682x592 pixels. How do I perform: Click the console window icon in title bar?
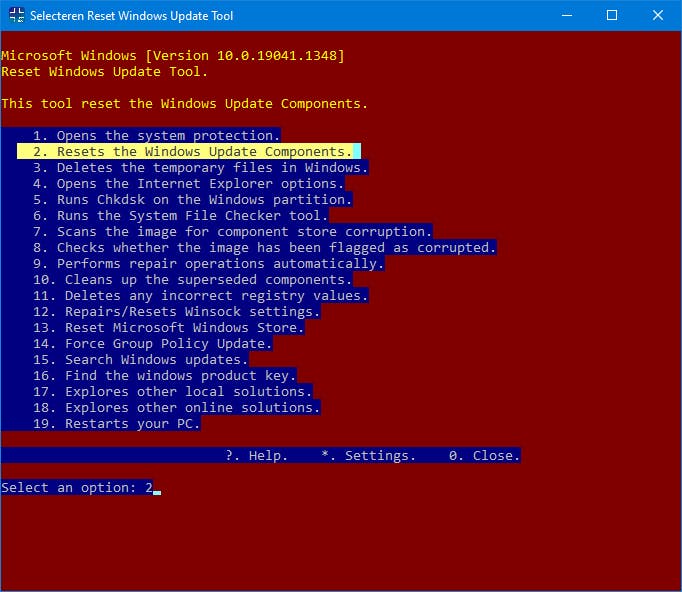click(x=17, y=15)
